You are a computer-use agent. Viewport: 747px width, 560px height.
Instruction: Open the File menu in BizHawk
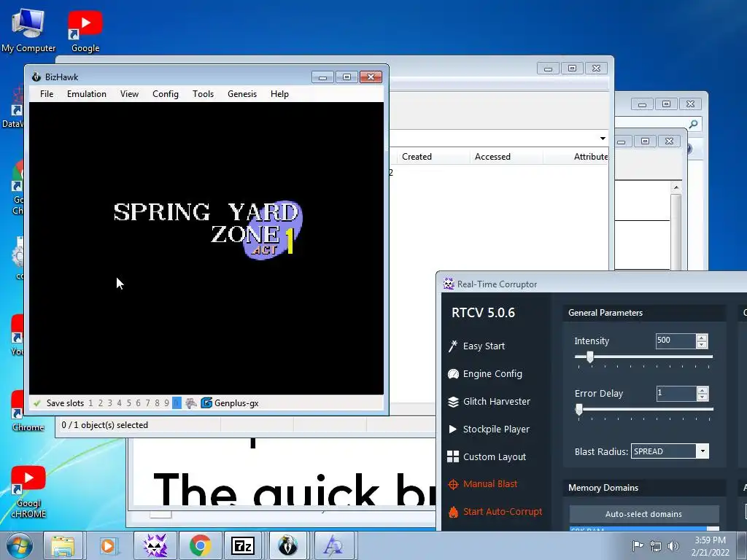(47, 94)
